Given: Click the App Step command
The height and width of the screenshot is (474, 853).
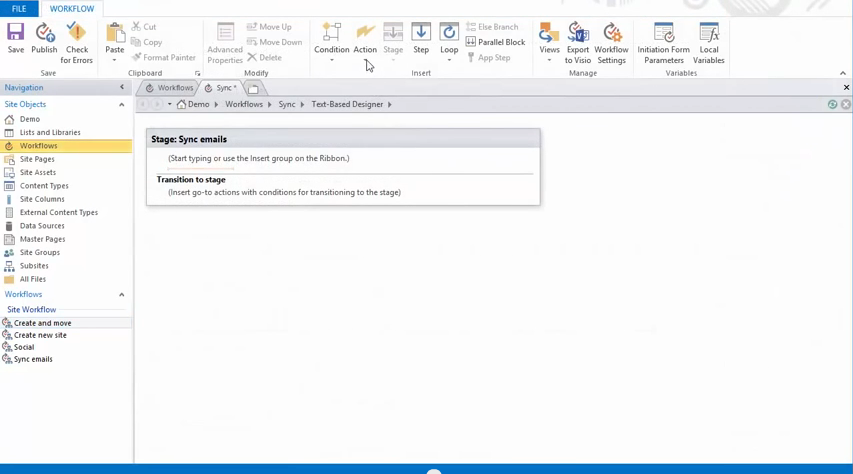Looking at the screenshot, I should point(489,57).
